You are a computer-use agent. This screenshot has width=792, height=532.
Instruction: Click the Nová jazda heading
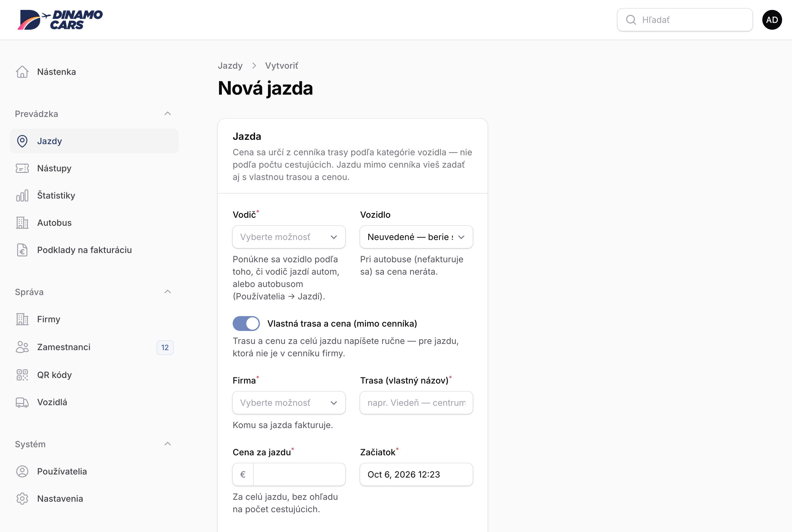click(265, 88)
